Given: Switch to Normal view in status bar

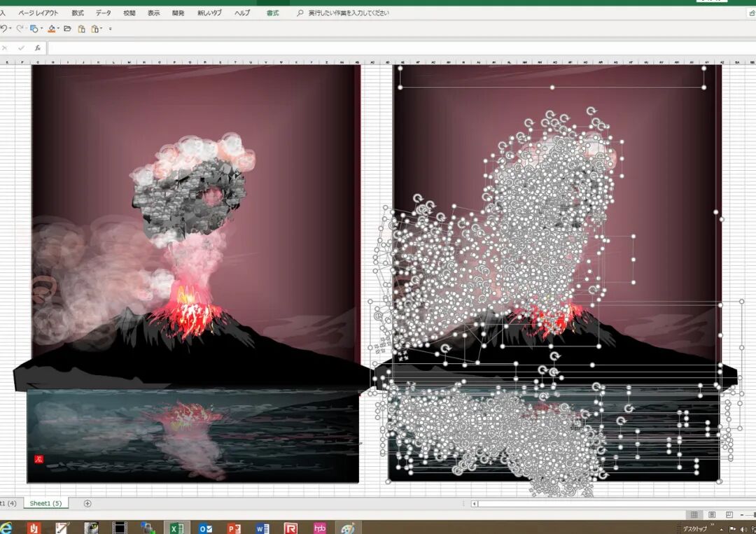Looking at the screenshot, I should tap(694, 514).
